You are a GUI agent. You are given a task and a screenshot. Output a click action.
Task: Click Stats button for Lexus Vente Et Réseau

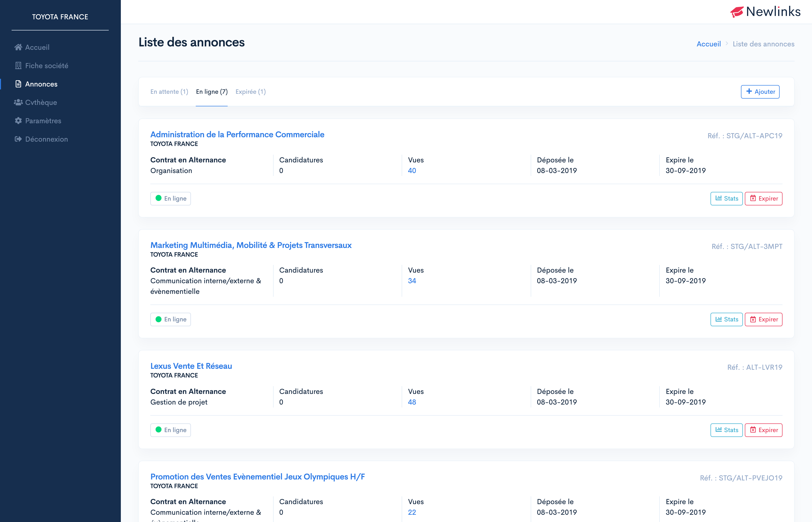726,430
